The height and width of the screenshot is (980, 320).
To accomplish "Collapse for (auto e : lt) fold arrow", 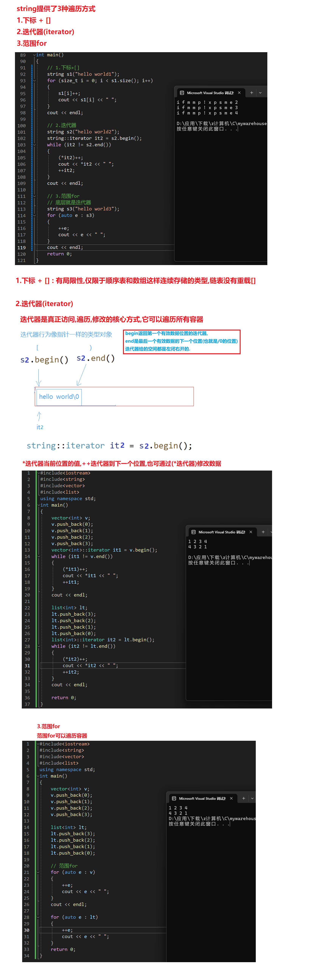I will (x=38, y=917).
